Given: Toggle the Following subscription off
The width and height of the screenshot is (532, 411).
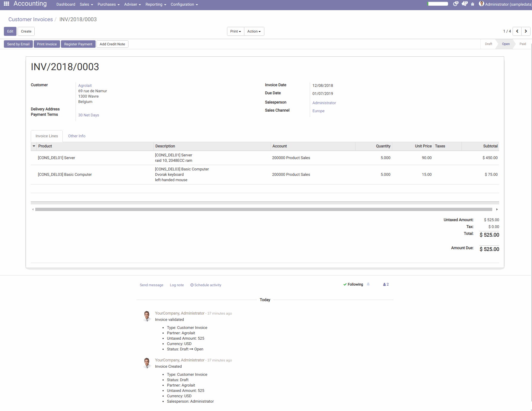Looking at the screenshot, I should point(355,284).
